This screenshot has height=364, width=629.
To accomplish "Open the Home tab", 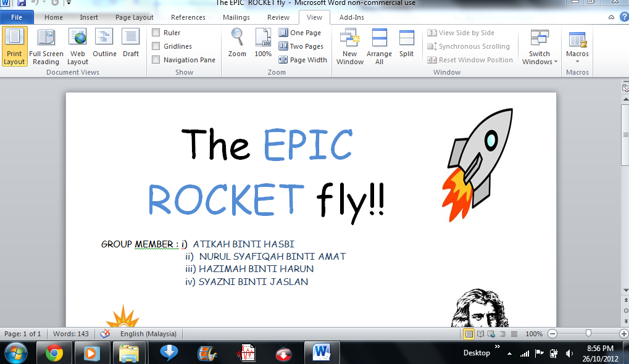I will (53, 17).
